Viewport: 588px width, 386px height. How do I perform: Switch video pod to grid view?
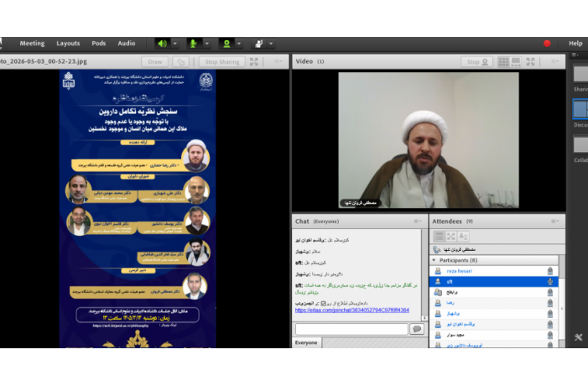[x=503, y=61]
